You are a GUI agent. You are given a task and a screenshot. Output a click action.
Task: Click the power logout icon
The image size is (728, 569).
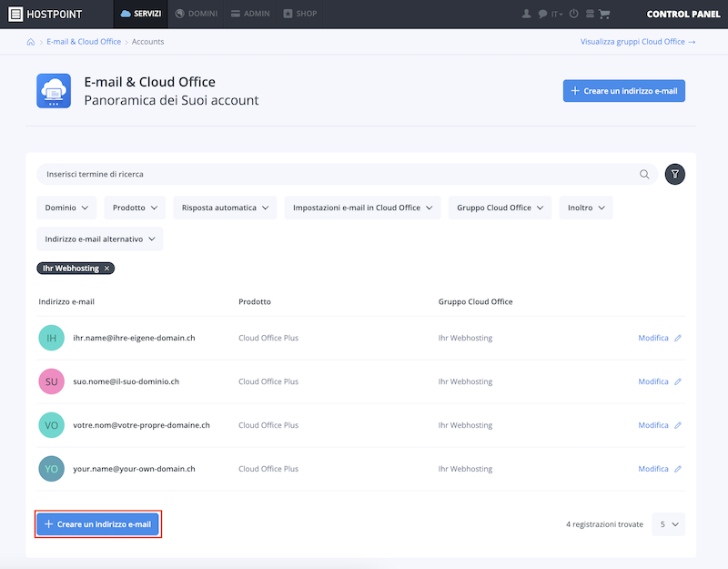(x=574, y=14)
